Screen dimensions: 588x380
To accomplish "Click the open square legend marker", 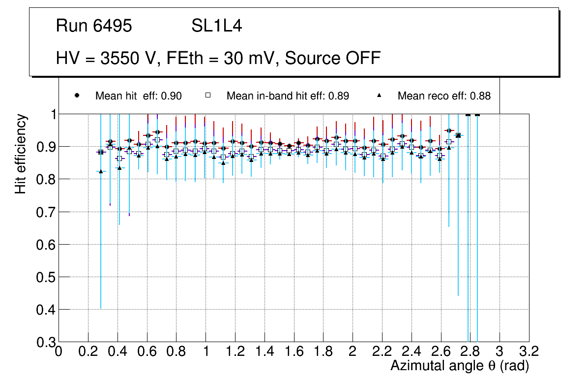I will pyautogui.click(x=207, y=96).
